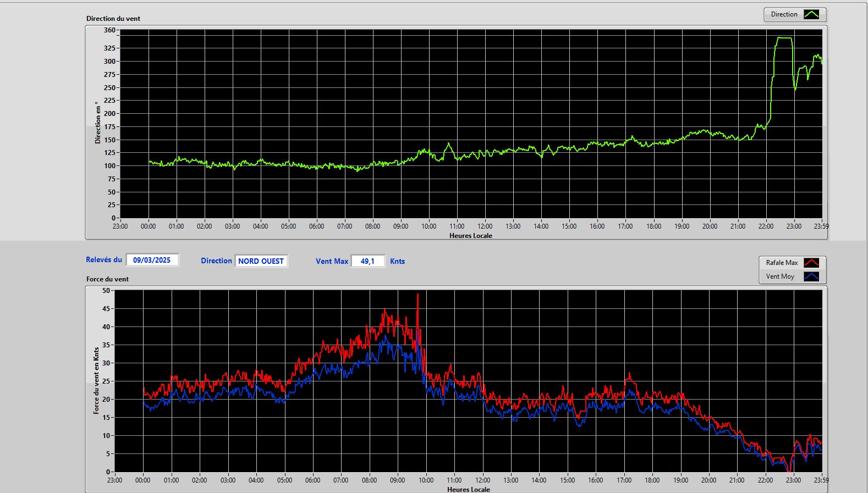Image resolution: width=868 pixels, height=493 pixels.
Task: Click the 12:00 tick on direction chart axis
Action: click(485, 226)
